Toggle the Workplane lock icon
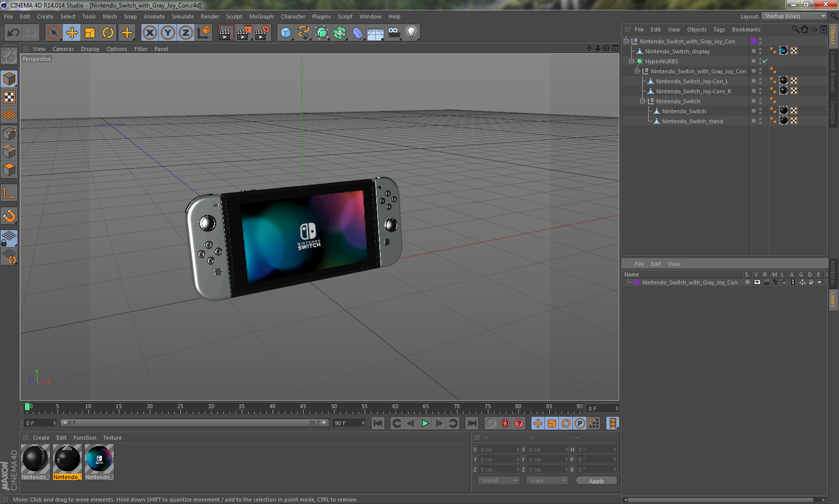 click(x=9, y=239)
